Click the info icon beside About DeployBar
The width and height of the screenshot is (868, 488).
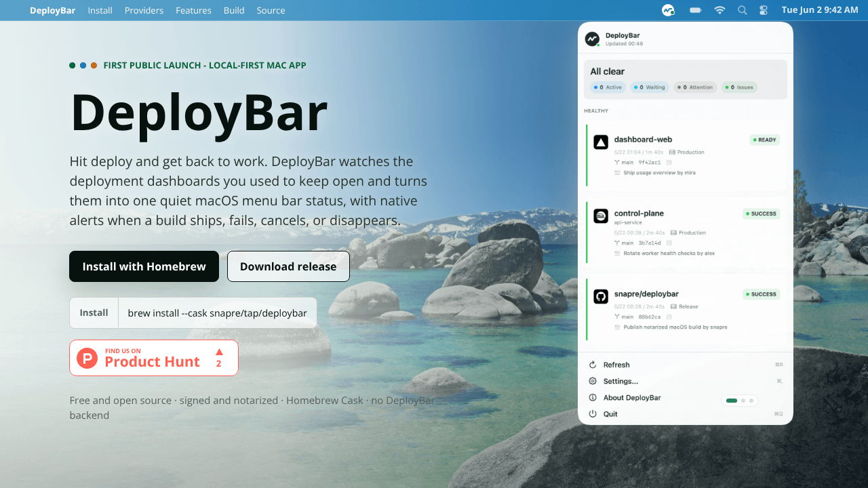pos(593,398)
